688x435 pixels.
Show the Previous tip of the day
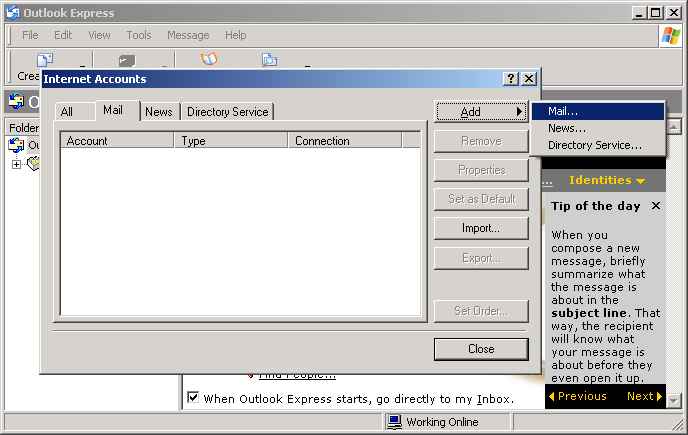point(577,396)
